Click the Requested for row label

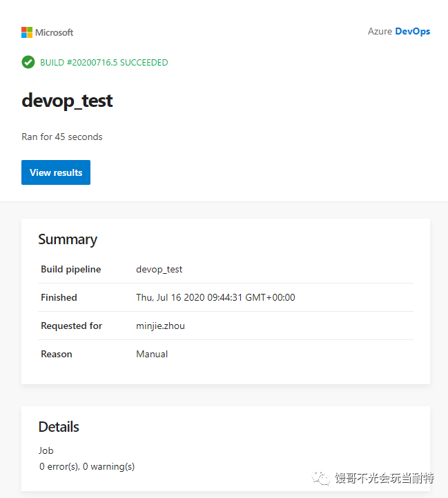72,326
